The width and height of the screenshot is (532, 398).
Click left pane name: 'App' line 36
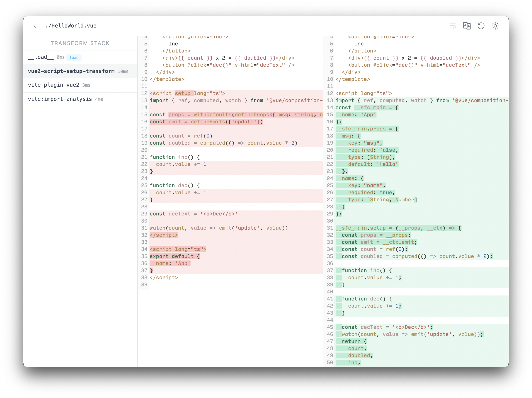[173, 263]
